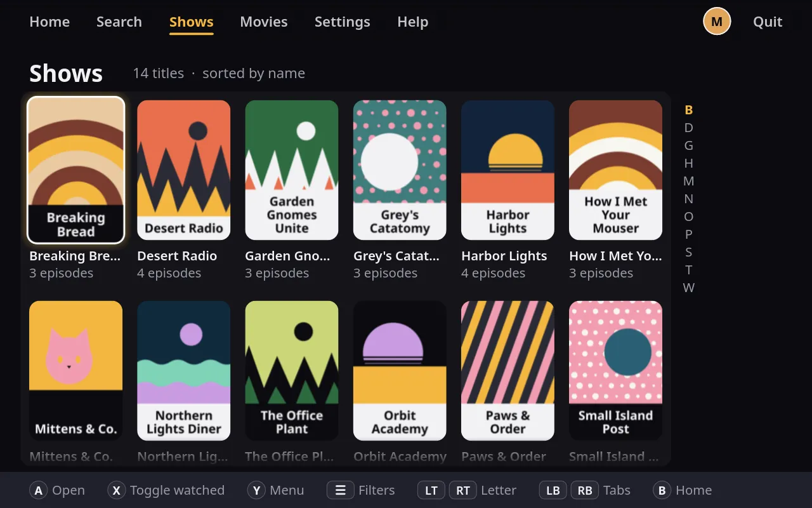Go to the Home tab
Viewport: 812px width, 508px height.
tap(49, 22)
